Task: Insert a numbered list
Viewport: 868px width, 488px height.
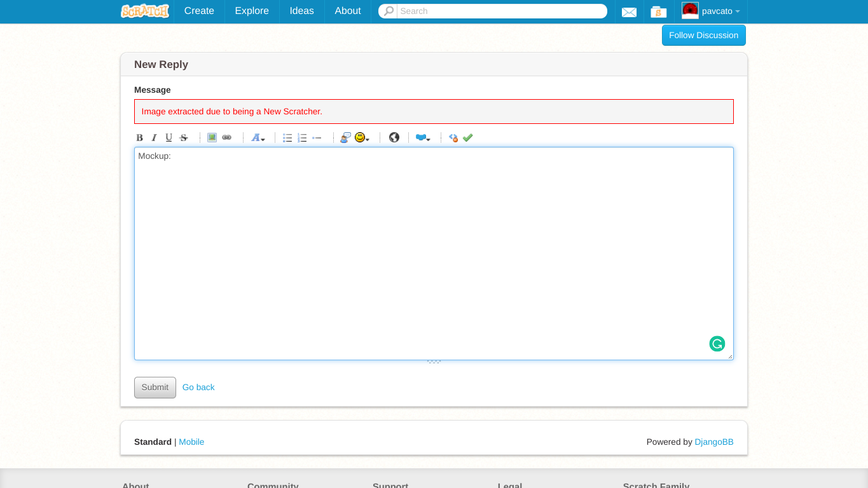Action: pyautogui.click(x=302, y=138)
